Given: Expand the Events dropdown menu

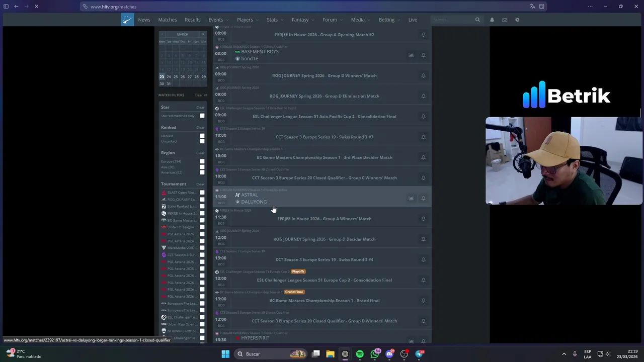Looking at the screenshot, I should click(x=219, y=20).
